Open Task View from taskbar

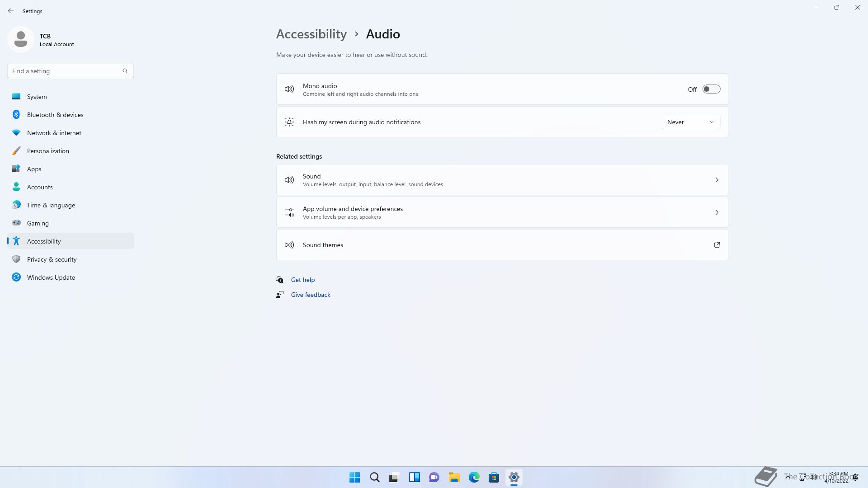(395, 477)
